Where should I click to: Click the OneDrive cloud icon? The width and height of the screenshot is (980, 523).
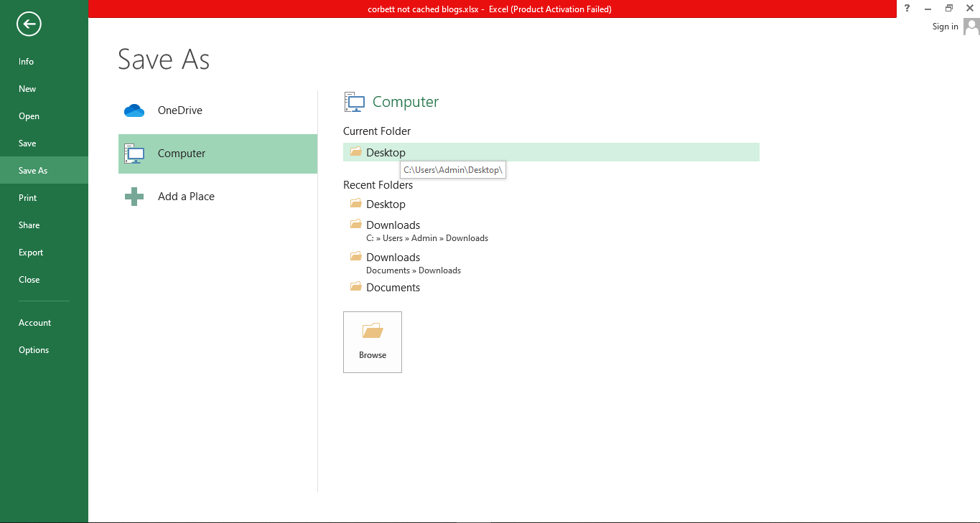tap(134, 110)
